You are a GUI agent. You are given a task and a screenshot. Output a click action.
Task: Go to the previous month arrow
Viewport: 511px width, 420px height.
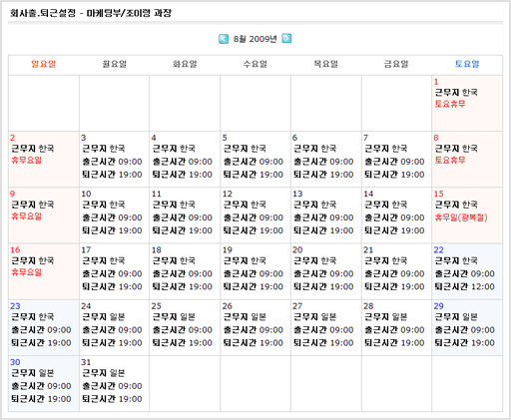[224, 39]
